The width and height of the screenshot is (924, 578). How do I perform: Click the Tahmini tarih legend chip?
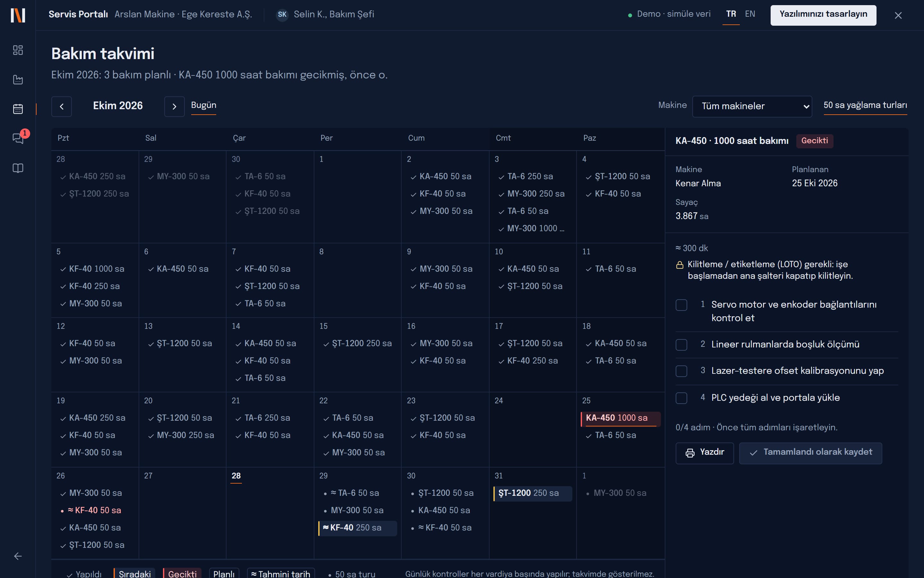281,574
